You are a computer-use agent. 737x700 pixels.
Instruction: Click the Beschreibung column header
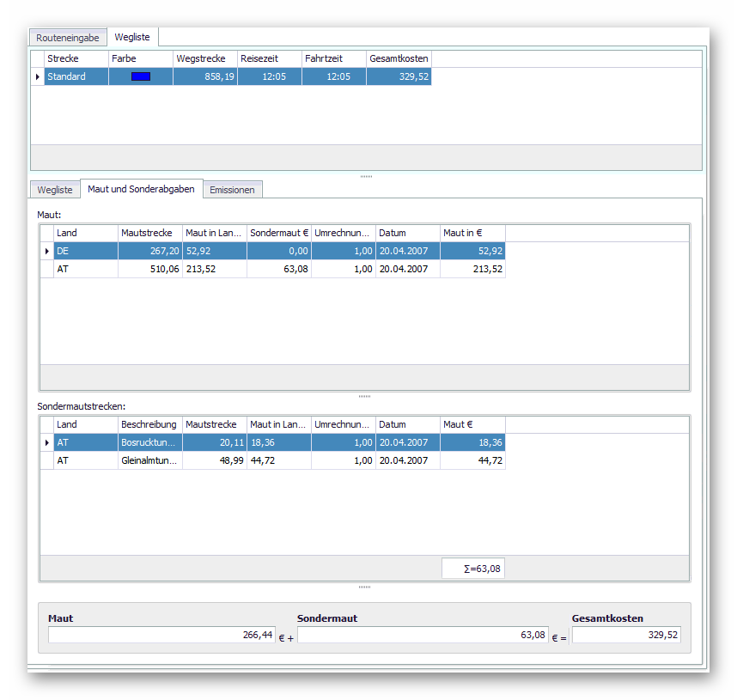pyautogui.click(x=149, y=424)
